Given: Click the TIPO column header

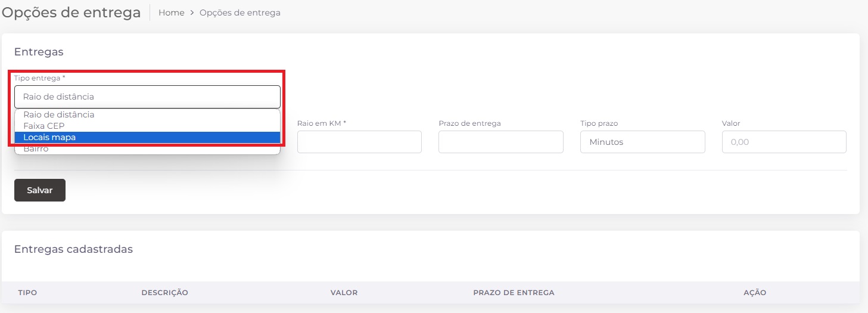Looking at the screenshot, I should (x=27, y=293).
